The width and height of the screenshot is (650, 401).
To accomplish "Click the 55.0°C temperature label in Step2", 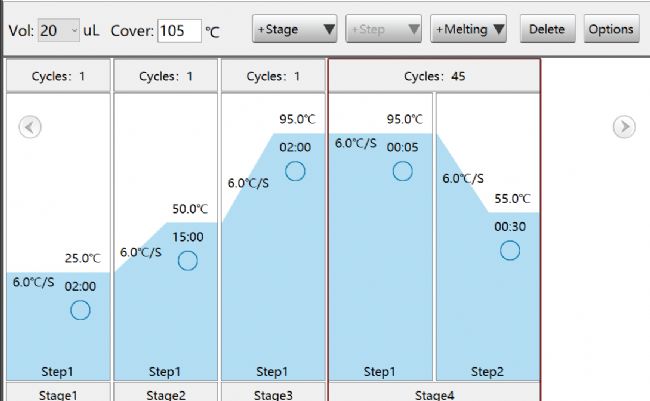I will [x=511, y=198].
